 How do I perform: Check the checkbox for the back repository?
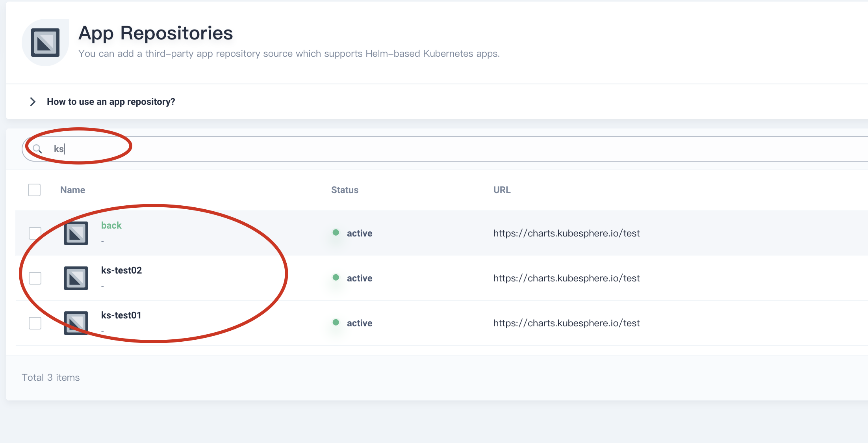click(35, 233)
